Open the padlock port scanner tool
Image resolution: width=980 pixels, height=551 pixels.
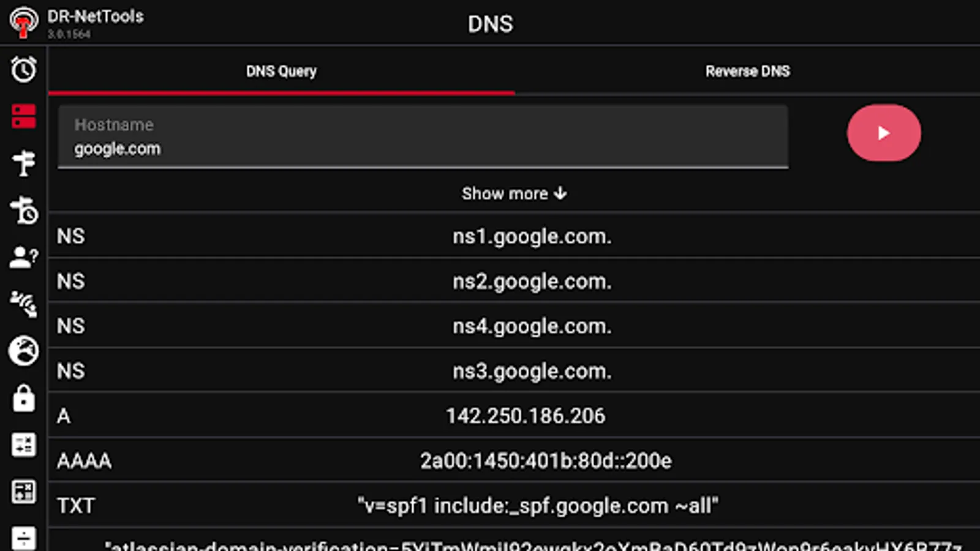click(x=23, y=398)
